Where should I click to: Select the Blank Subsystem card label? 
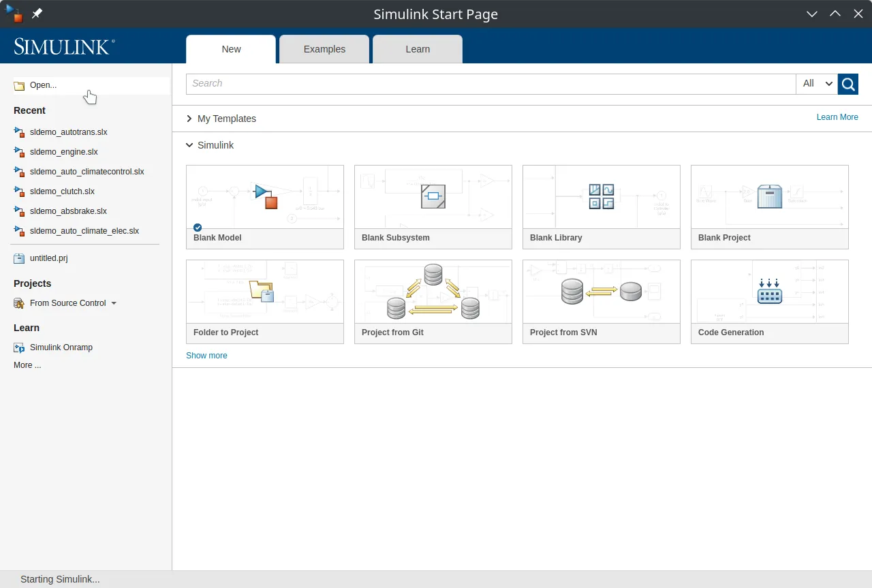(x=396, y=238)
